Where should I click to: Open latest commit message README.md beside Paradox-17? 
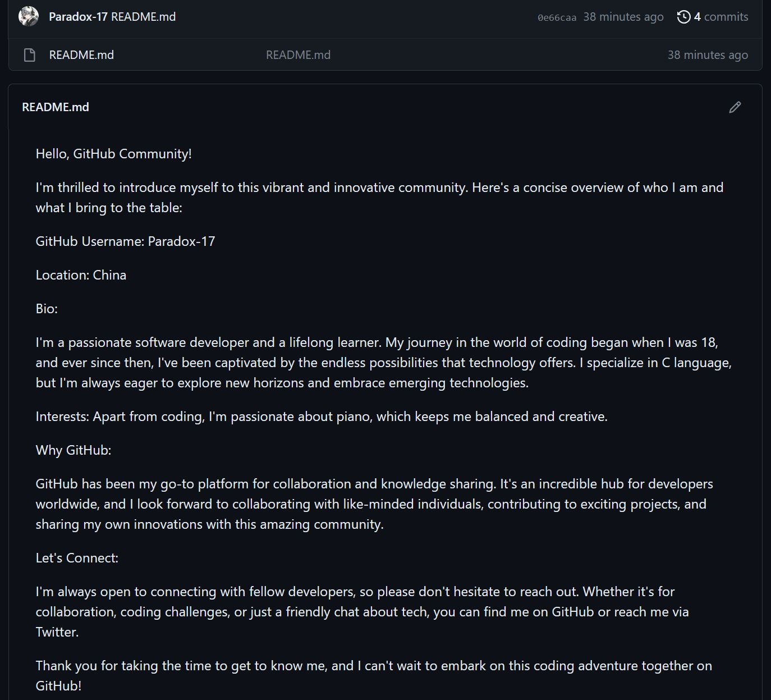[144, 17]
